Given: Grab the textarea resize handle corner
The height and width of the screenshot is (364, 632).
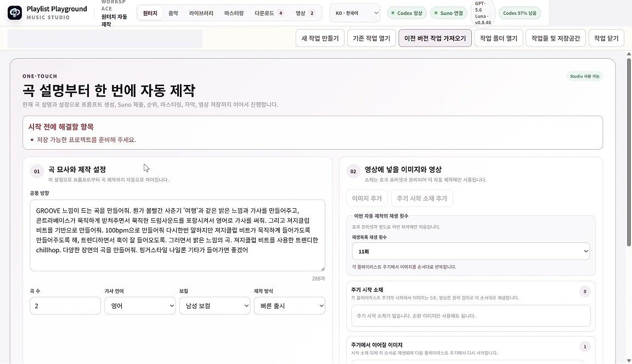Looking at the screenshot, I should coord(323,269).
